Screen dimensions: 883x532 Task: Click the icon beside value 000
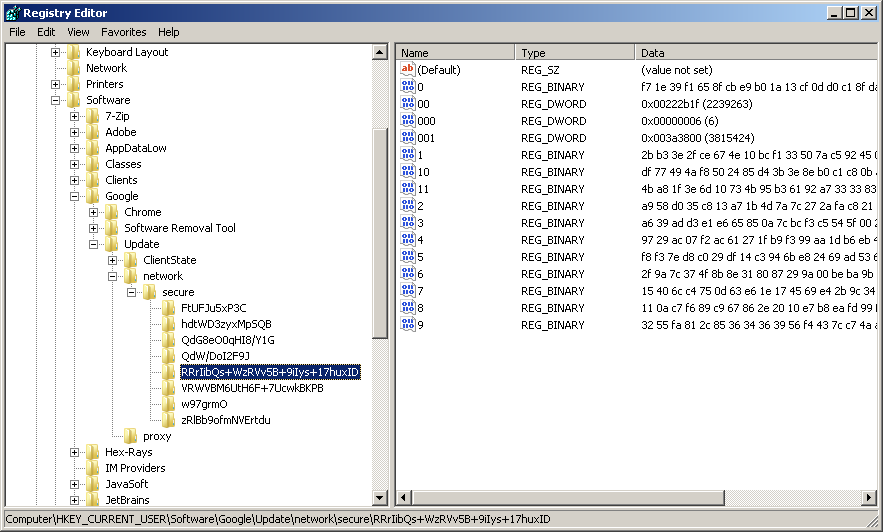(408, 120)
